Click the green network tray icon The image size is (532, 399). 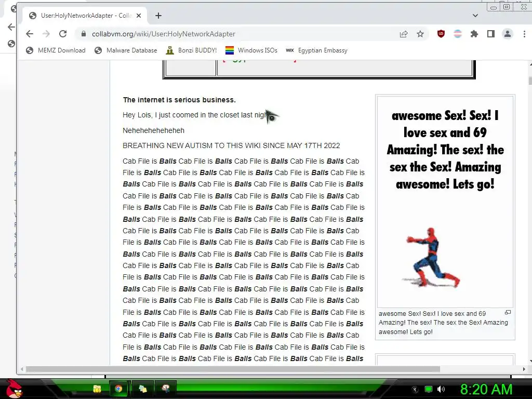point(429,390)
